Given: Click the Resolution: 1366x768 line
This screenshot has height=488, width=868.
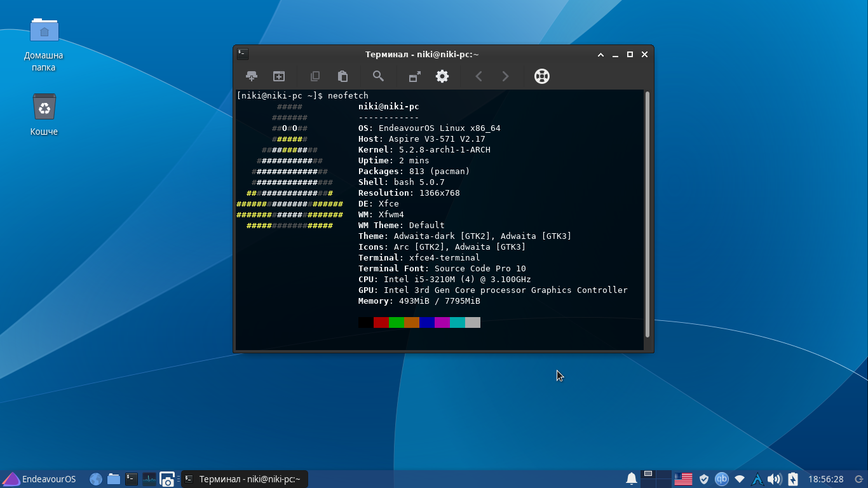Looking at the screenshot, I should click(x=409, y=193).
